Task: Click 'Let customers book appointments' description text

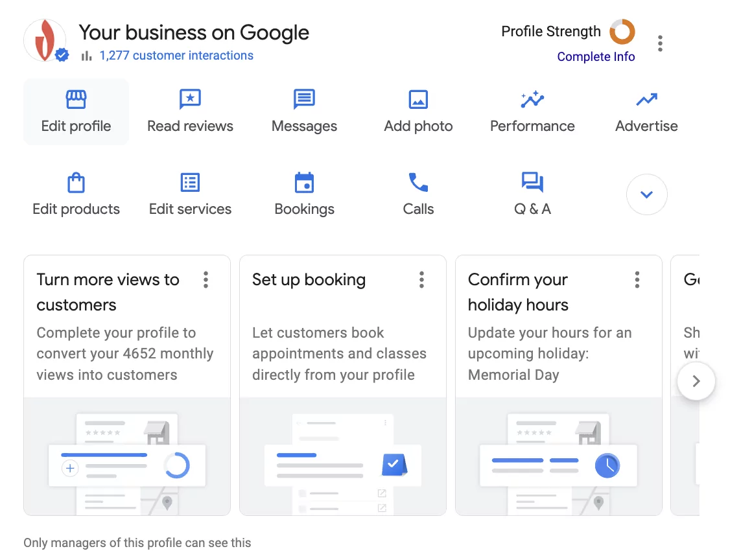Action: pos(339,354)
